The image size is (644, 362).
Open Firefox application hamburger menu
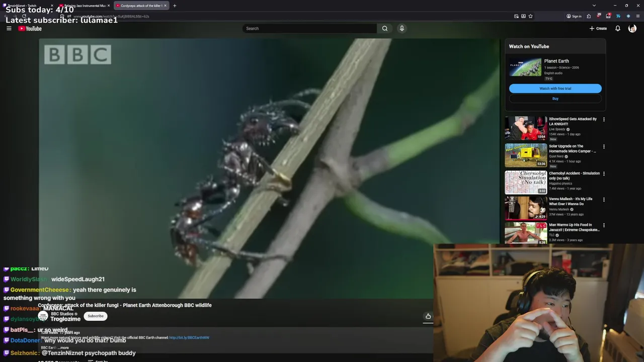(638, 16)
